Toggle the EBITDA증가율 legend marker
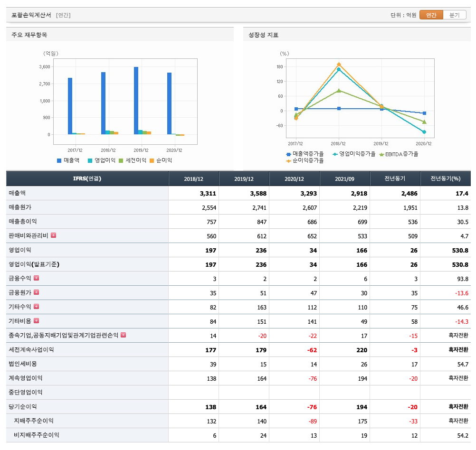Viewport: 476px width, 450px height. (x=381, y=154)
